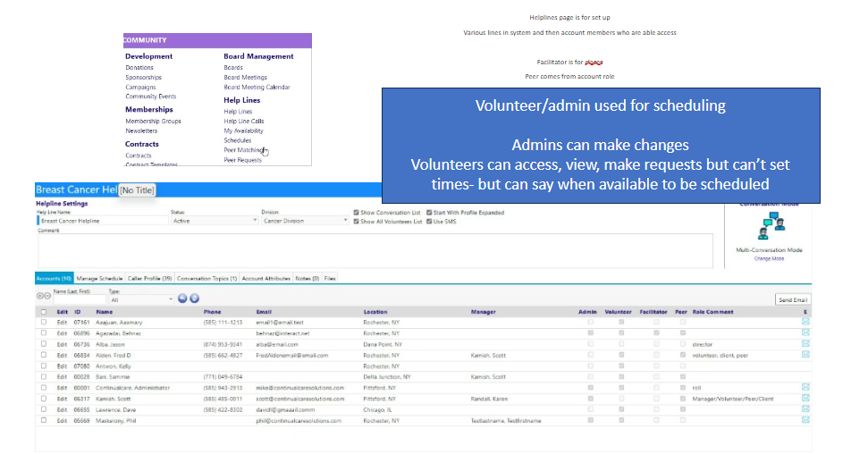
Task: Open Donations under Development
Action: [x=139, y=68]
